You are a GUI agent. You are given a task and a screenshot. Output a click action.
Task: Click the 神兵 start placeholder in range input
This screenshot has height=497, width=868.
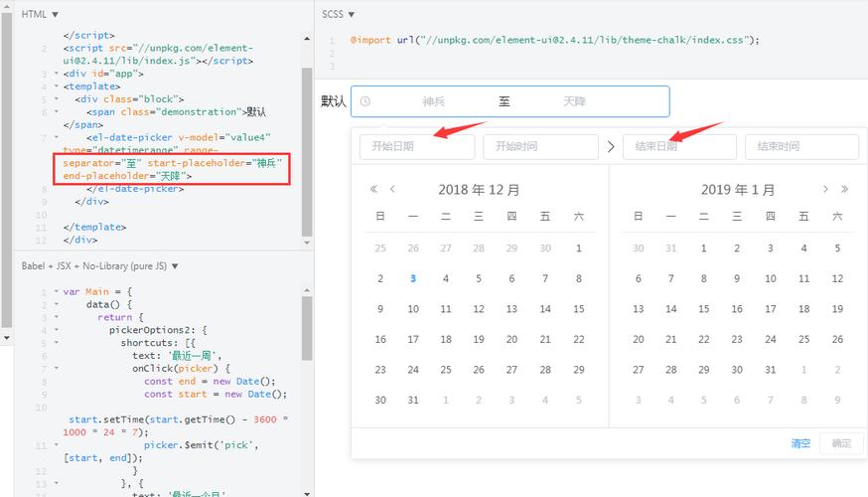pos(434,101)
